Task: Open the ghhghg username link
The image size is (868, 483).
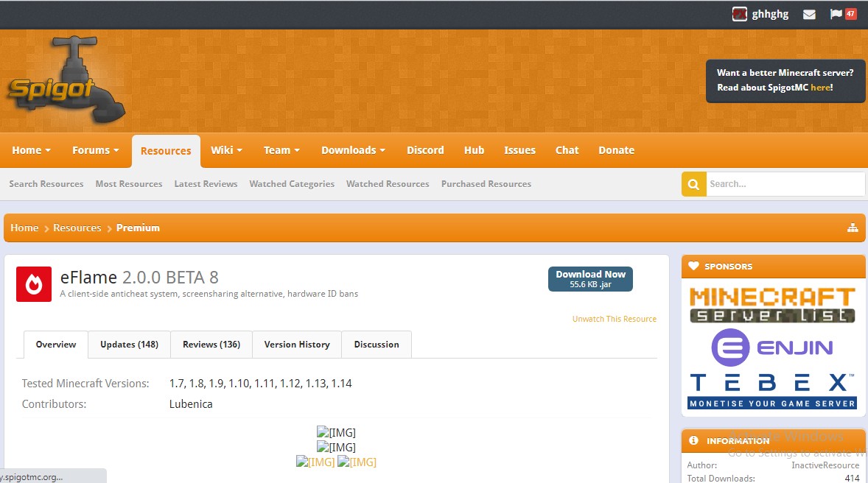Action: [770, 15]
